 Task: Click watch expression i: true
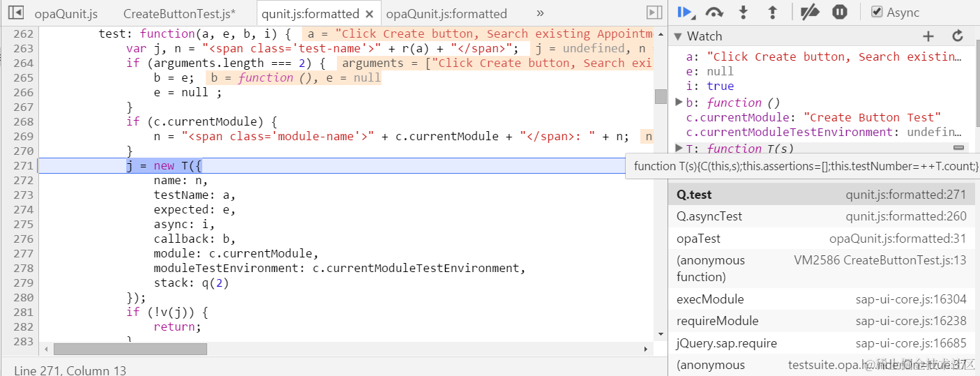pos(710,86)
